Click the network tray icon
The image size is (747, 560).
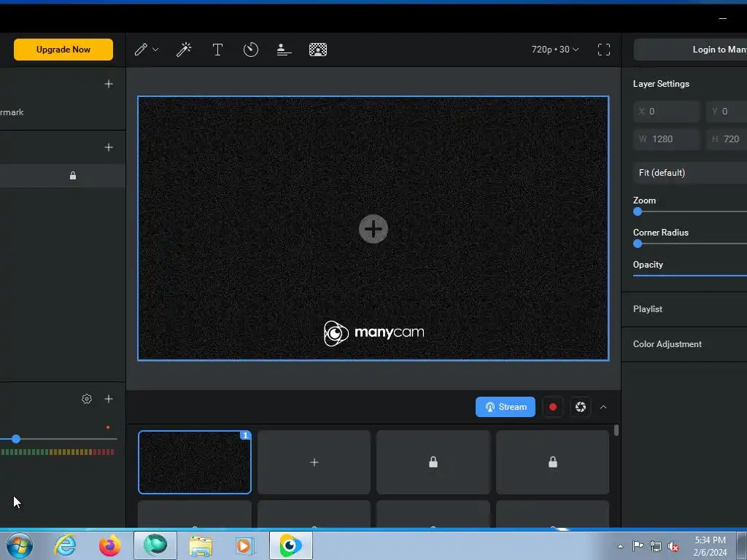tap(656, 547)
